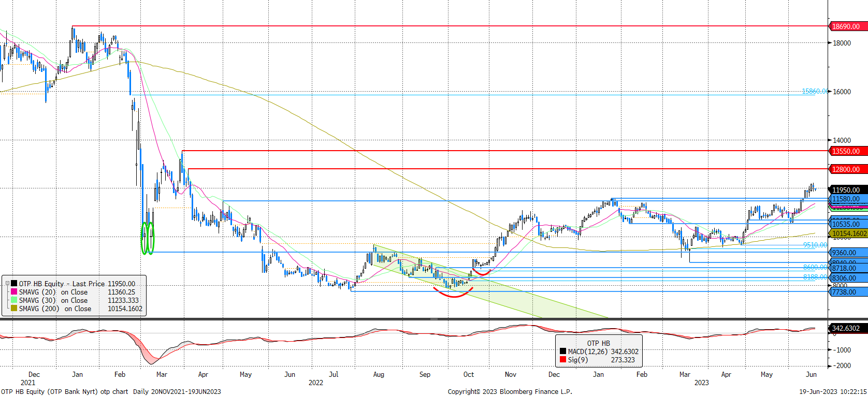
Task: Click the 11580.00 blue level label
Action: click(x=848, y=199)
